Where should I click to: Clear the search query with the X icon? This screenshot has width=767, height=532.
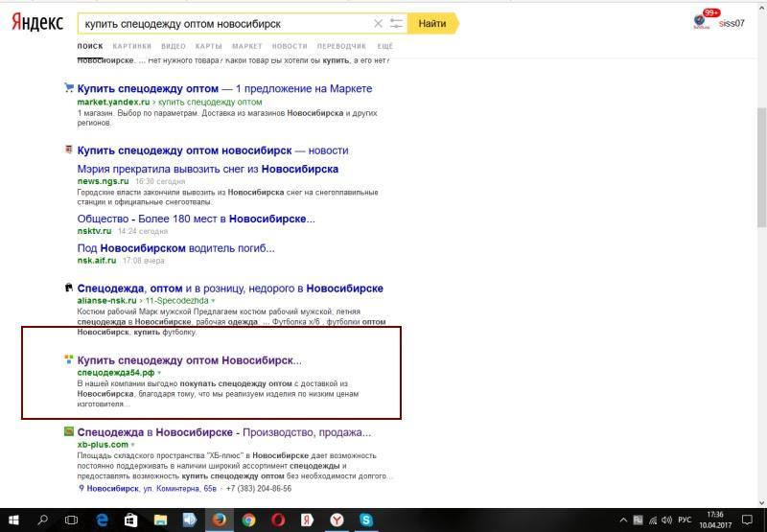coord(378,23)
